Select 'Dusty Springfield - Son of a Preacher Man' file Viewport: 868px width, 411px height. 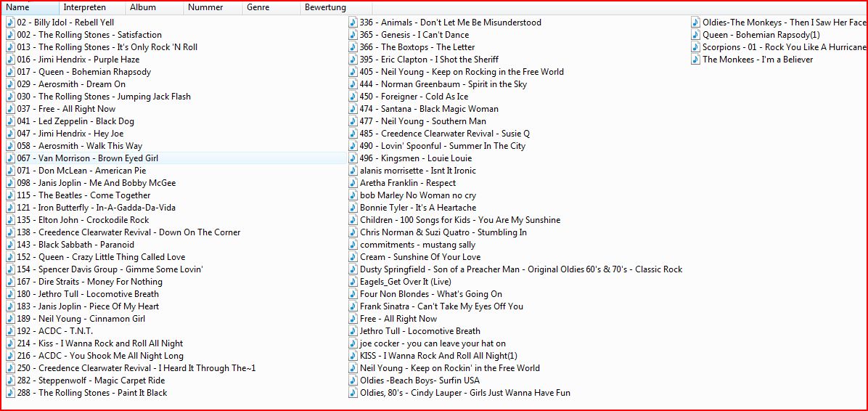click(x=521, y=269)
